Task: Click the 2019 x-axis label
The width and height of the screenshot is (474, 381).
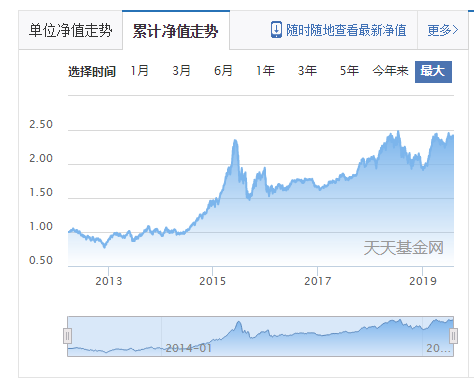Action: (423, 281)
